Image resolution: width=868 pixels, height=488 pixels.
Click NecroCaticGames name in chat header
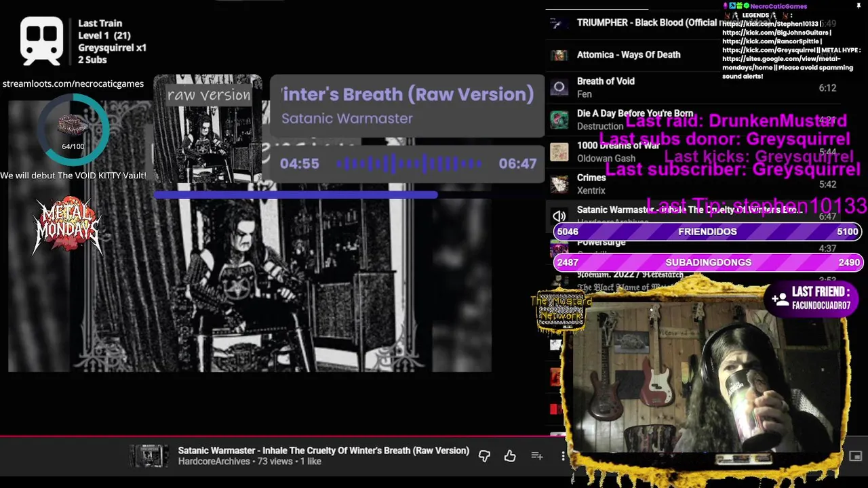click(778, 6)
